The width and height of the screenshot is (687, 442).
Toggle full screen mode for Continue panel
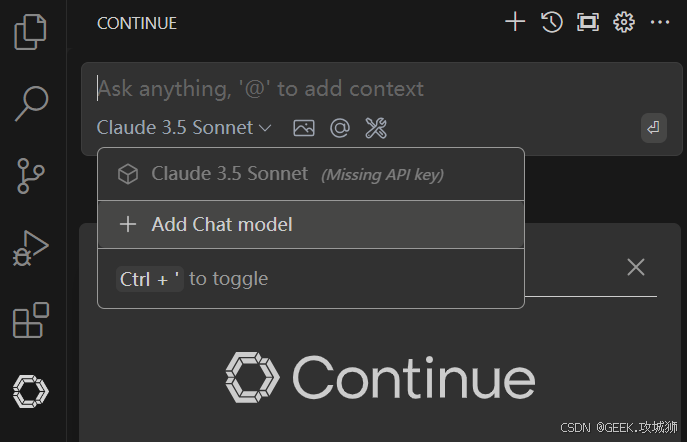coord(587,22)
